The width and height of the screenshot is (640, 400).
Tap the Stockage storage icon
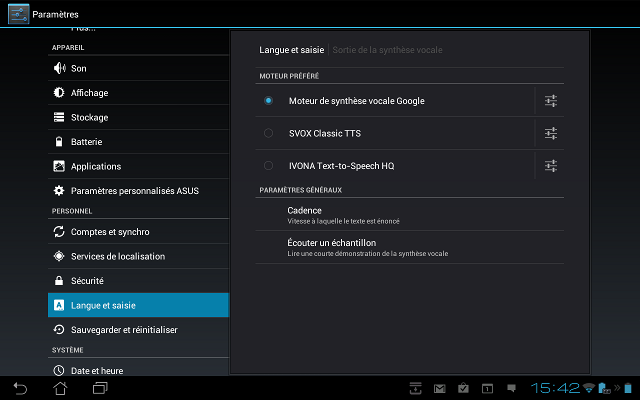pyautogui.click(x=59, y=117)
